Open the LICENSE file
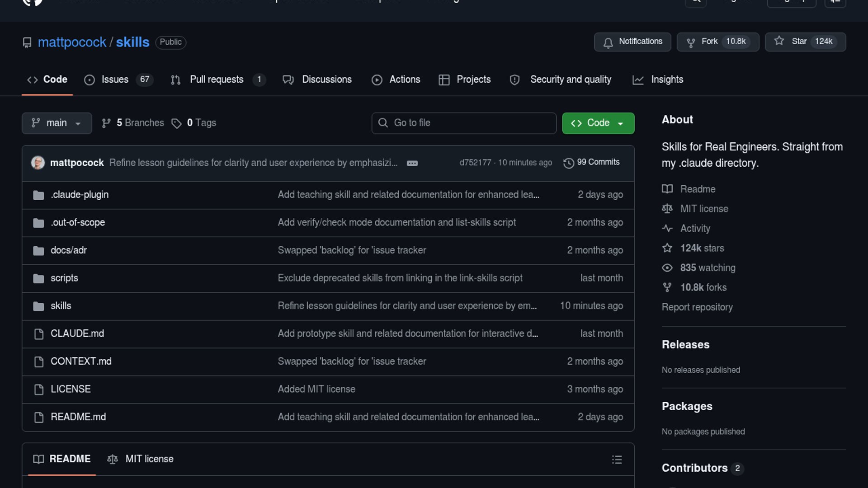Viewport: 868px width, 488px height. coord(71,389)
